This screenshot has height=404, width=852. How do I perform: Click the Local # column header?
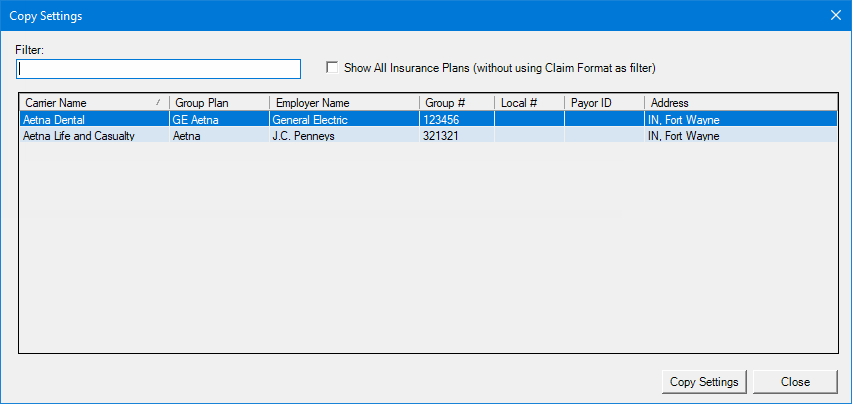[x=528, y=103]
